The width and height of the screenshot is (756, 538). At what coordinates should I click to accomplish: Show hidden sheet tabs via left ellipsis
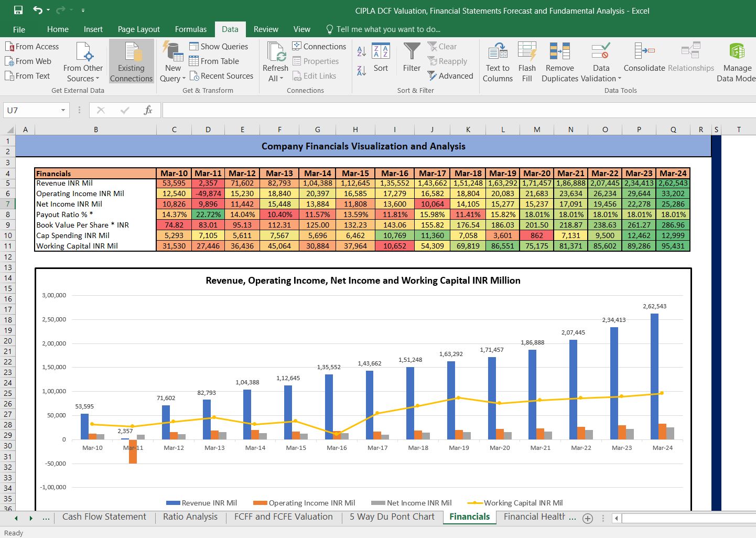46,518
